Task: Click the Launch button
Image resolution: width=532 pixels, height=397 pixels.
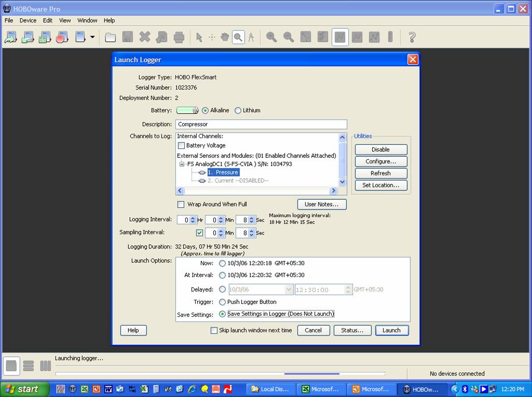Action: pos(391,330)
